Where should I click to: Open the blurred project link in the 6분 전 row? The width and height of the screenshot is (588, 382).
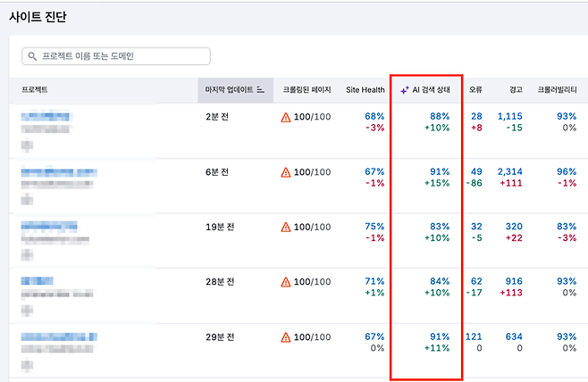59,172
